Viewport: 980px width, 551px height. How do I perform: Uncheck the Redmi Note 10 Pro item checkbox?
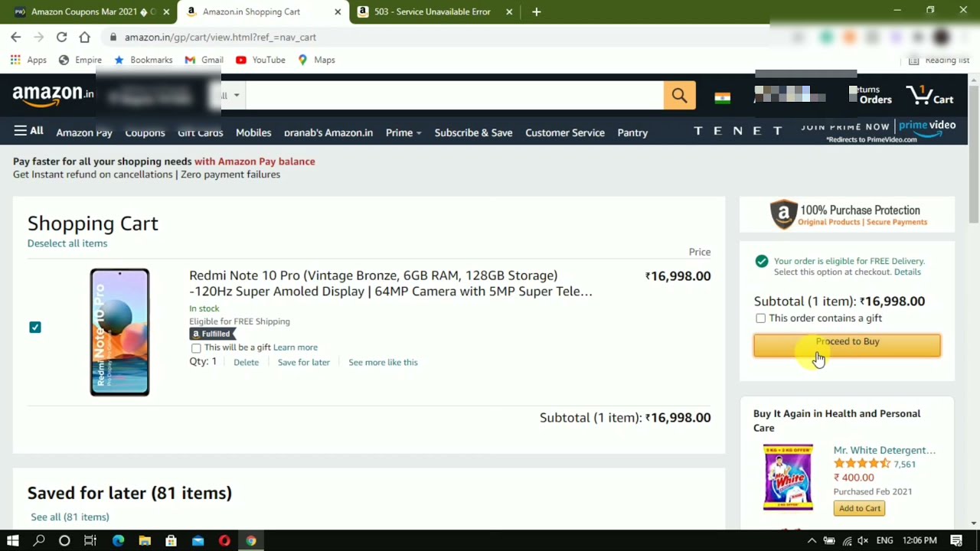35,328
